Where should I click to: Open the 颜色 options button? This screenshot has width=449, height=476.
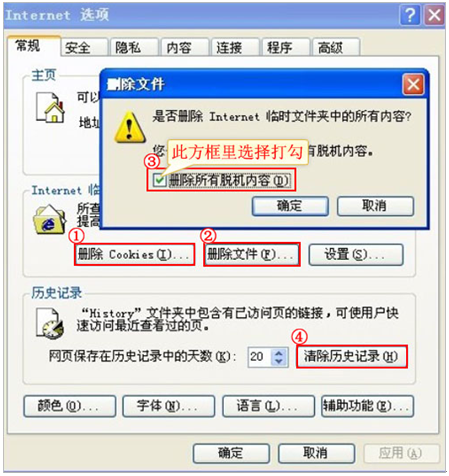[69, 406]
